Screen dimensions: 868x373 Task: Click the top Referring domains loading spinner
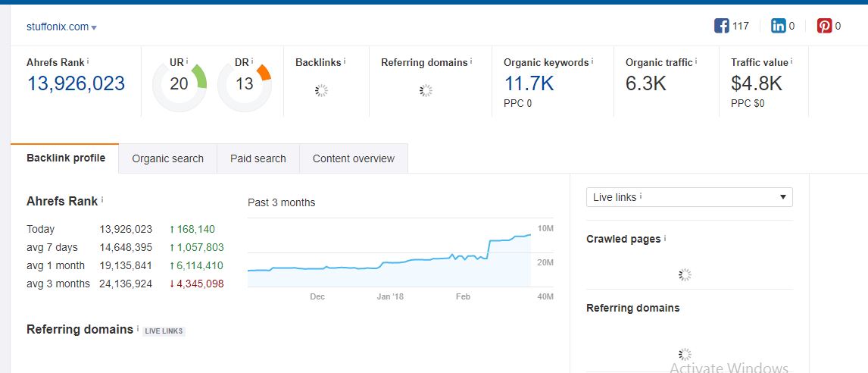426,90
